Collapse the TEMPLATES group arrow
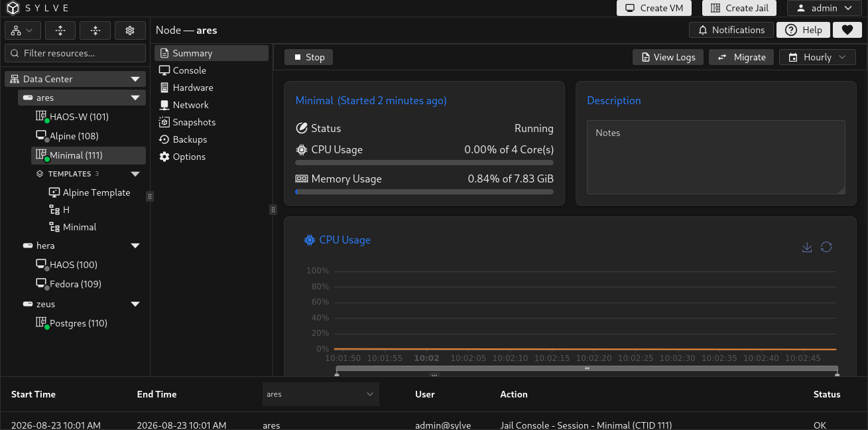 pyautogui.click(x=136, y=174)
